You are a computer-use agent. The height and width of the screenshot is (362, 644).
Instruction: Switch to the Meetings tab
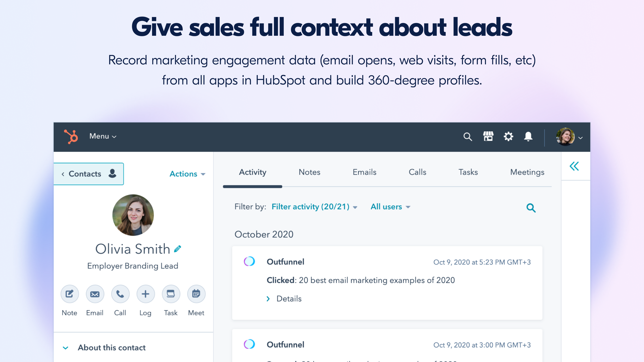(x=527, y=172)
